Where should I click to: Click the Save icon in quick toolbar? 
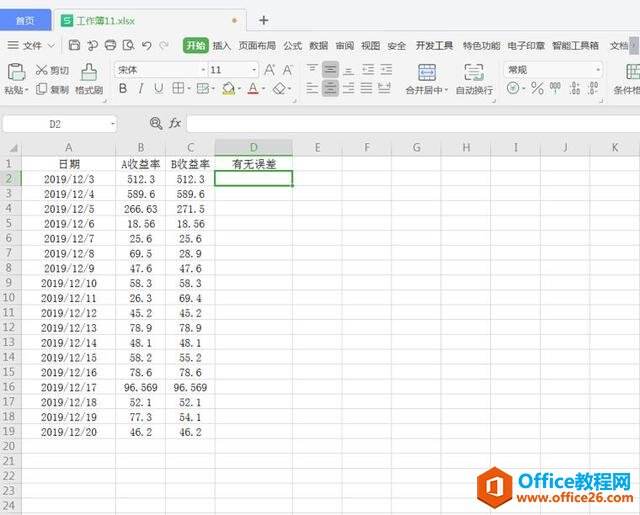click(74, 45)
